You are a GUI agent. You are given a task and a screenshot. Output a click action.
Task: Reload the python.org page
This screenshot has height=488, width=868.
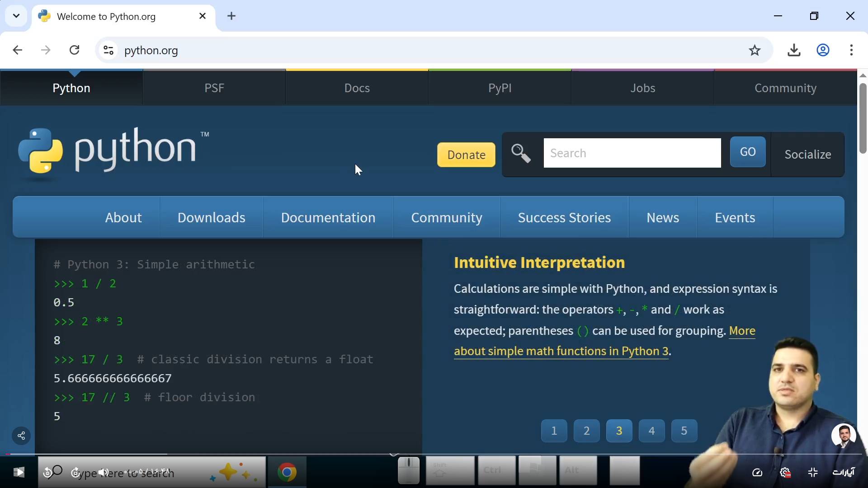coord(75,50)
